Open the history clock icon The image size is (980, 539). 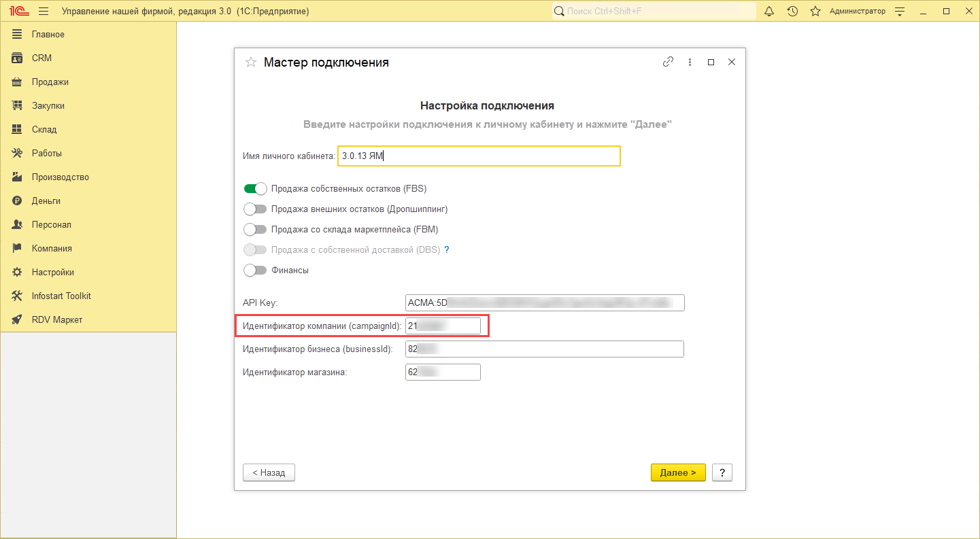[x=792, y=11]
